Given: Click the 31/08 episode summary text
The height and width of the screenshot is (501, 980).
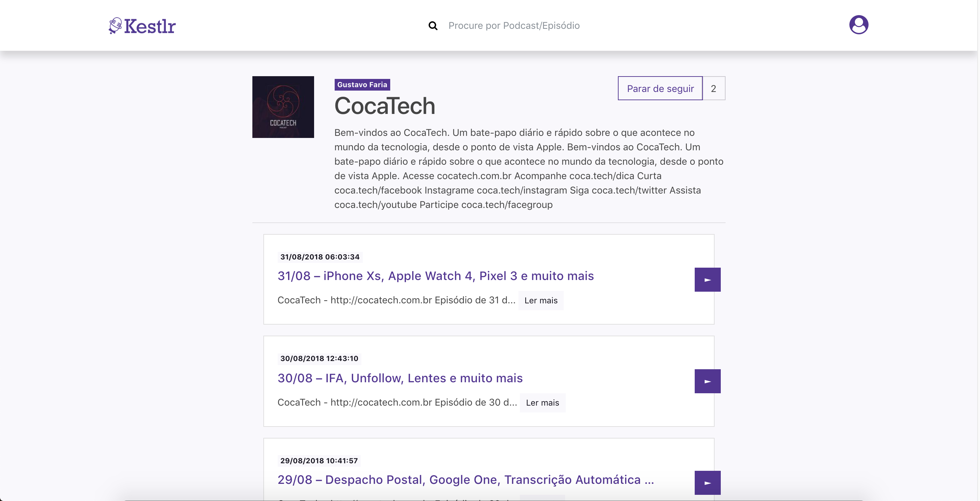Looking at the screenshot, I should (x=396, y=300).
